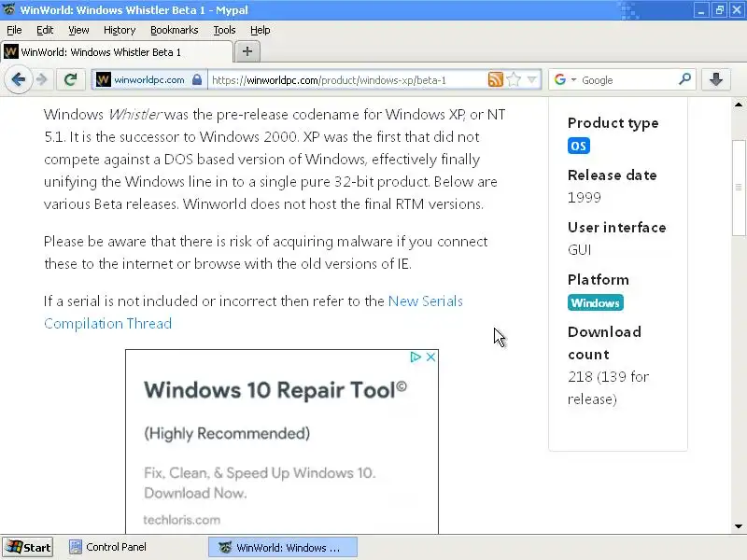This screenshot has height=560, width=747.
Task: Open the Start menu
Action: (x=28, y=547)
